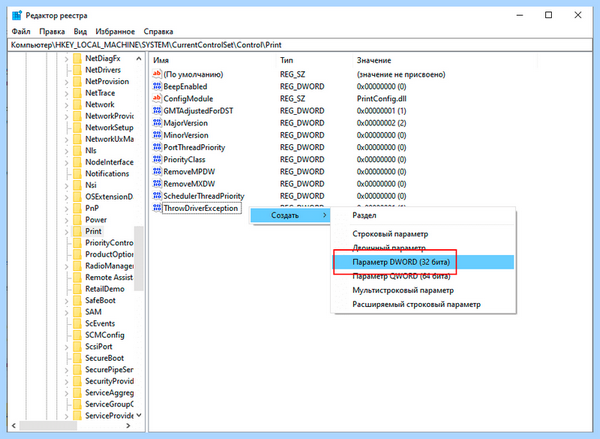Click the Print folder icon in tree
The image size is (600, 439).
point(77,231)
